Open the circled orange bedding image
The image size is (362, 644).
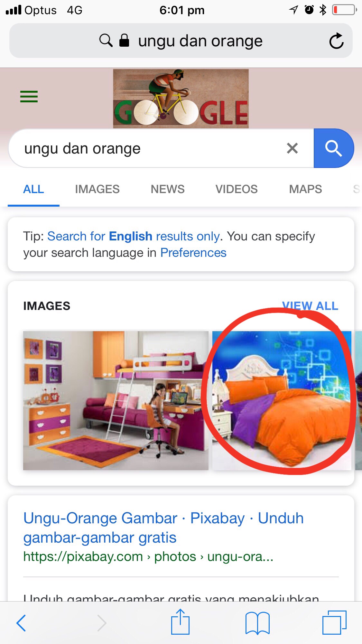tap(282, 401)
